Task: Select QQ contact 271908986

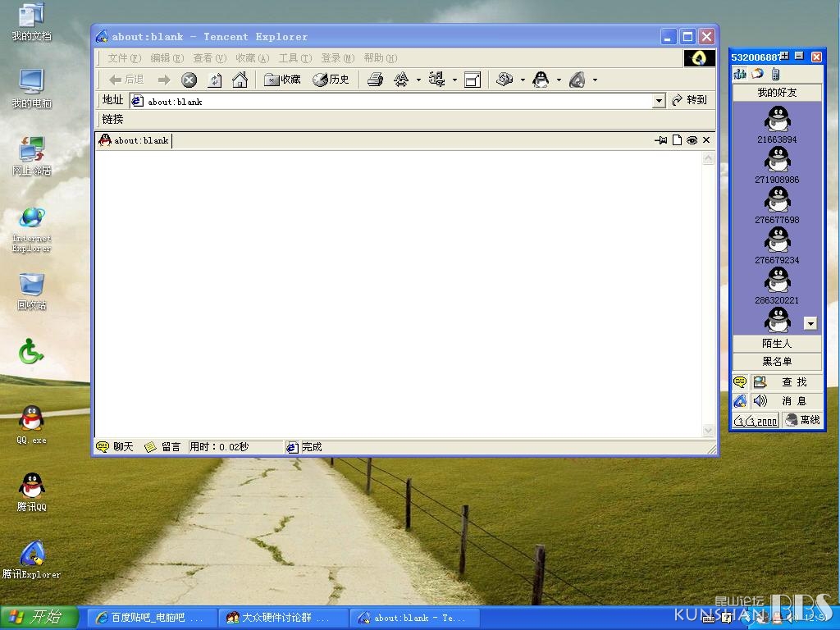Action: pyautogui.click(x=777, y=165)
